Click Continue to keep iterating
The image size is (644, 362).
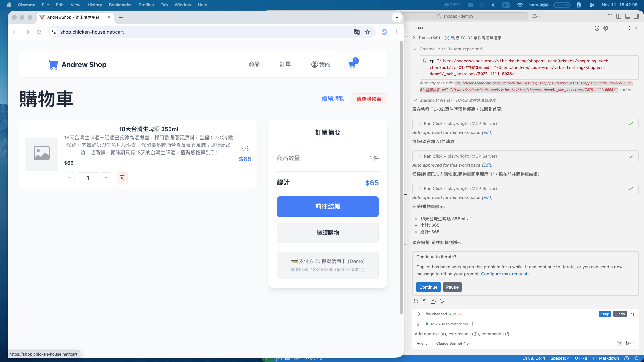coord(428,287)
